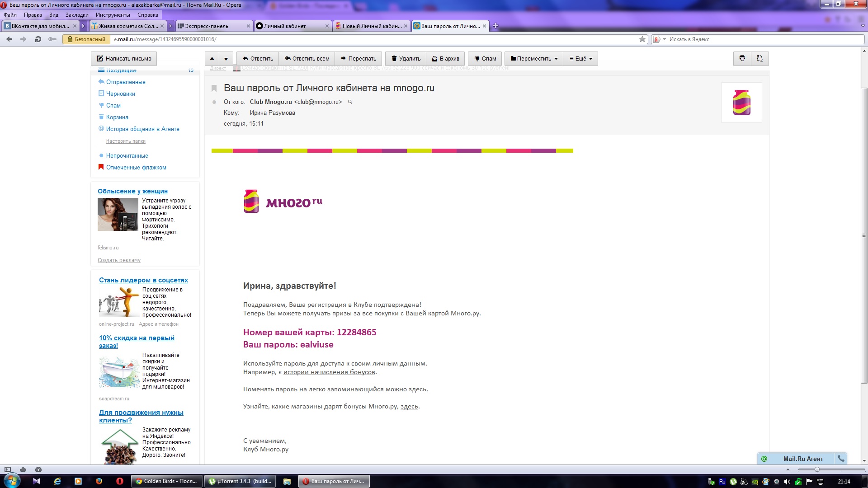
Task: Expand tab stack arrow after Живая косметика tab
Action: pos(171,26)
